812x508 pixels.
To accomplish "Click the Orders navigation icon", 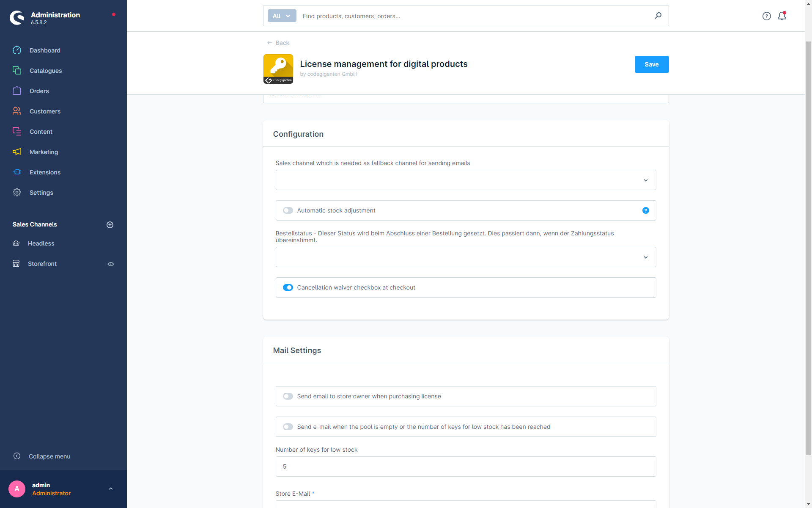I will [17, 91].
